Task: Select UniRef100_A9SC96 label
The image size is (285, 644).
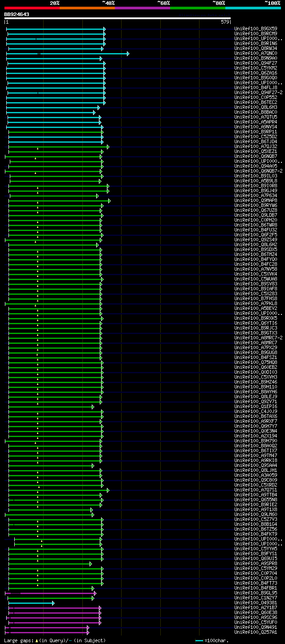Action: pyautogui.click(x=256, y=617)
